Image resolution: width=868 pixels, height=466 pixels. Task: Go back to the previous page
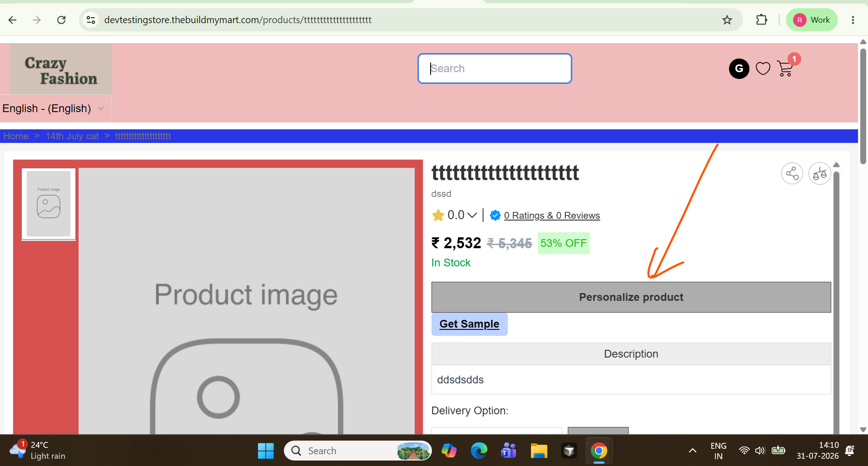[x=13, y=20]
